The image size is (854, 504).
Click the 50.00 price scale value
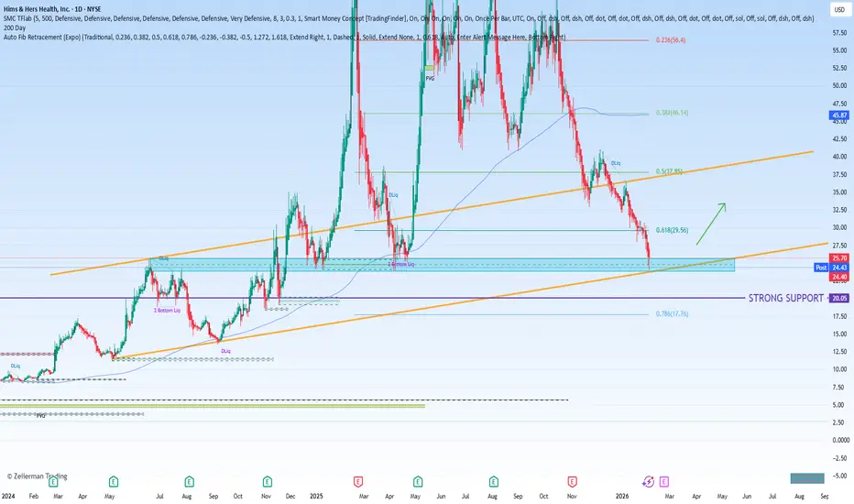click(839, 85)
